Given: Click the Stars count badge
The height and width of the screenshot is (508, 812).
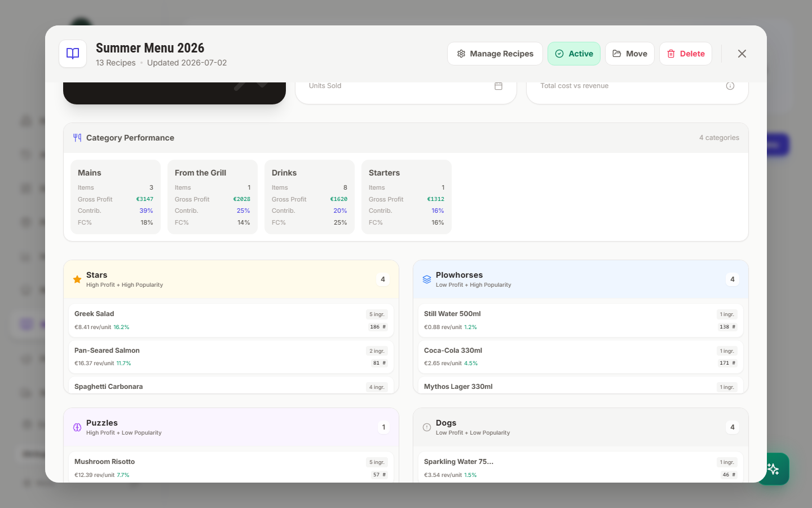Looking at the screenshot, I should click(x=383, y=279).
